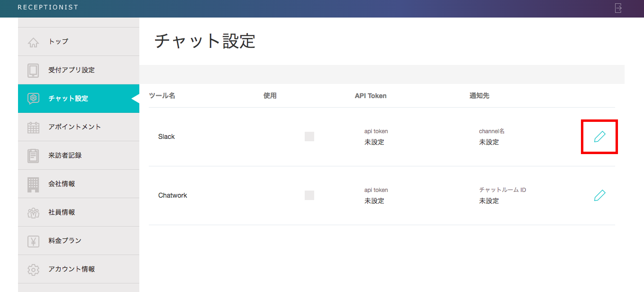Screen dimensions: 644x292
Task: Click the calendar icon for アポイントメント
Action: [33, 127]
